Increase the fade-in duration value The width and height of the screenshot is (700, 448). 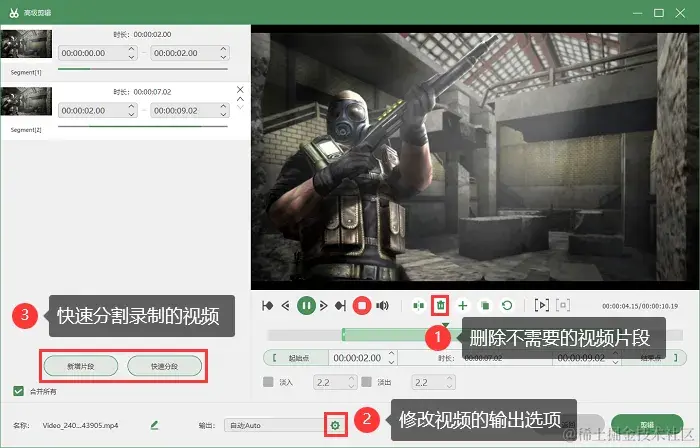click(x=351, y=379)
